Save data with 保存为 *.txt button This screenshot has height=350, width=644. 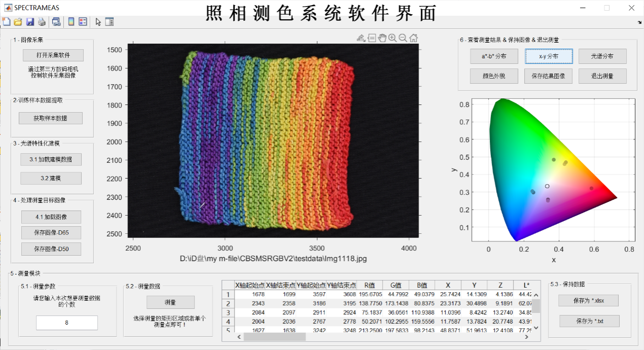pos(590,321)
